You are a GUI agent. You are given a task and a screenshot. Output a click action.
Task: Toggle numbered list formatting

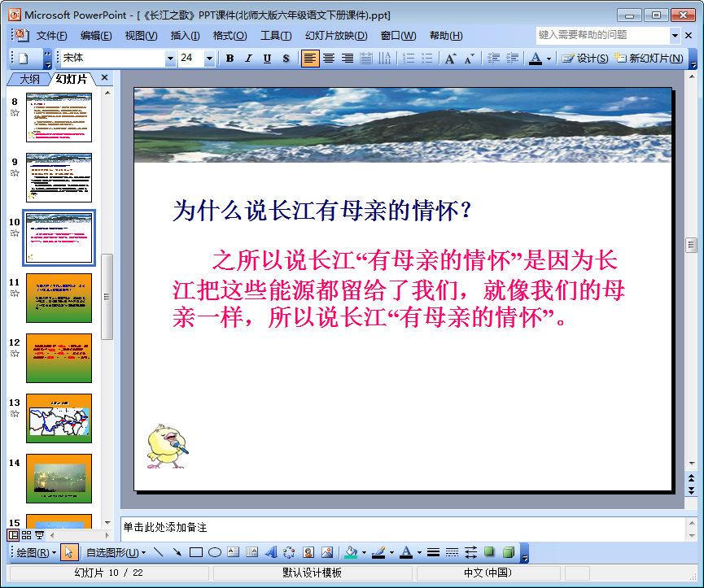(x=409, y=59)
